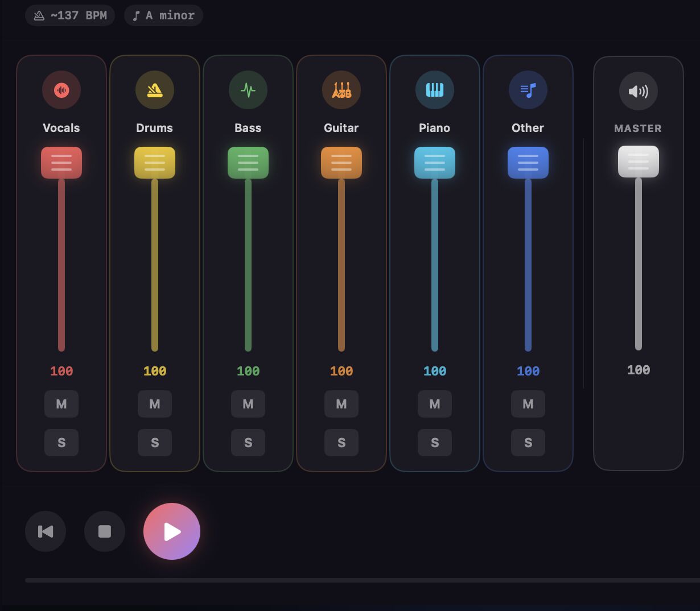The height and width of the screenshot is (611, 700).
Task: Solo the Vocals track
Action: (x=61, y=443)
